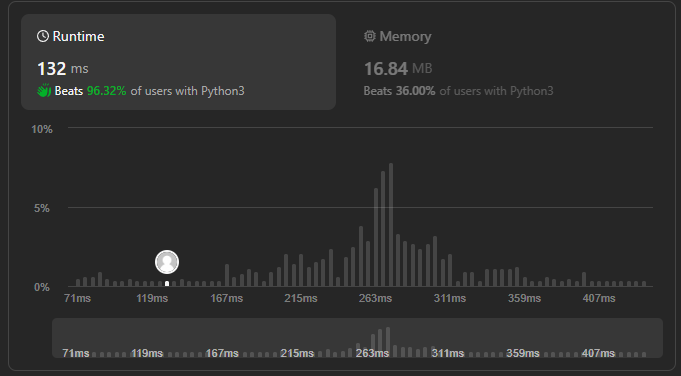The image size is (681, 376).
Task: Click the 71ms label on main axis
Action: pos(77,298)
